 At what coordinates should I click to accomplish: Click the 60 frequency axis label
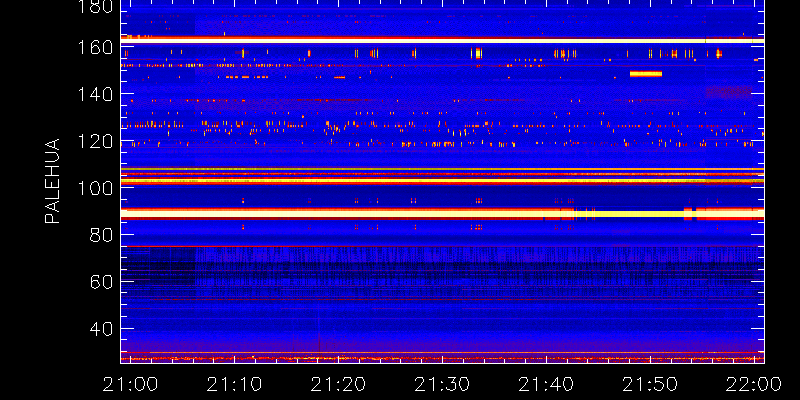(x=102, y=282)
